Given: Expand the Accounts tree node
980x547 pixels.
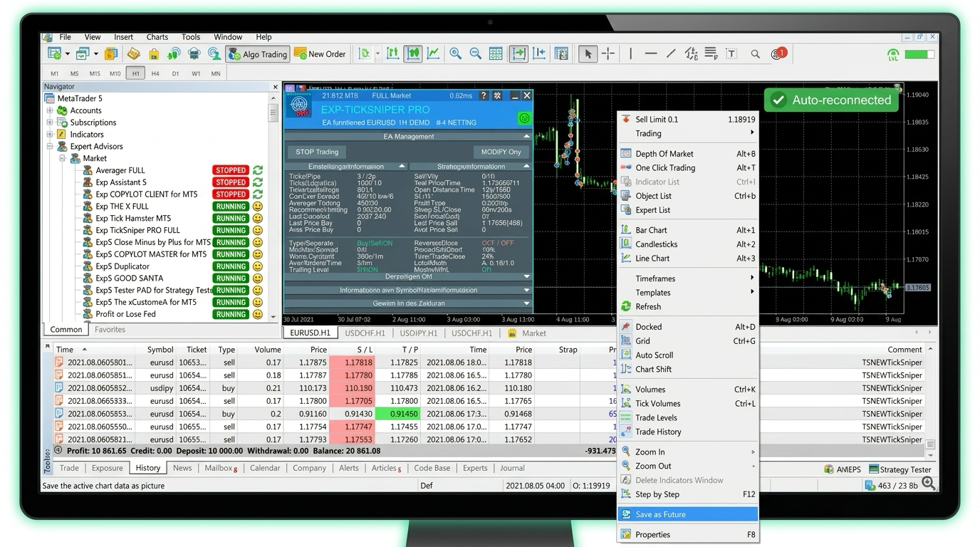Looking at the screenshot, I should point(50,110).
